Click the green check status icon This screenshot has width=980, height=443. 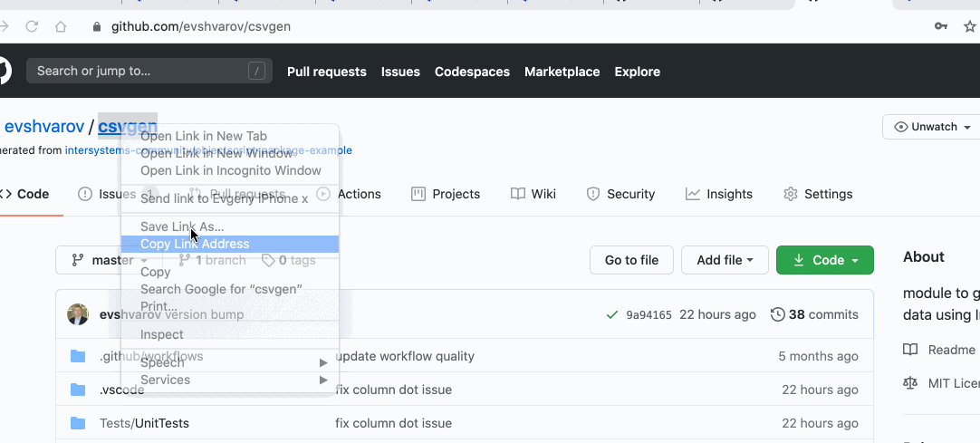pos(612,315)
